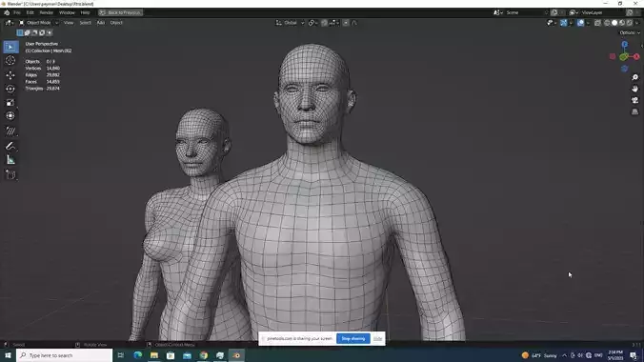This screenshot has width=644, height=362.
Task: Switch to wireframe viewport shading
Action: point(607,23)
